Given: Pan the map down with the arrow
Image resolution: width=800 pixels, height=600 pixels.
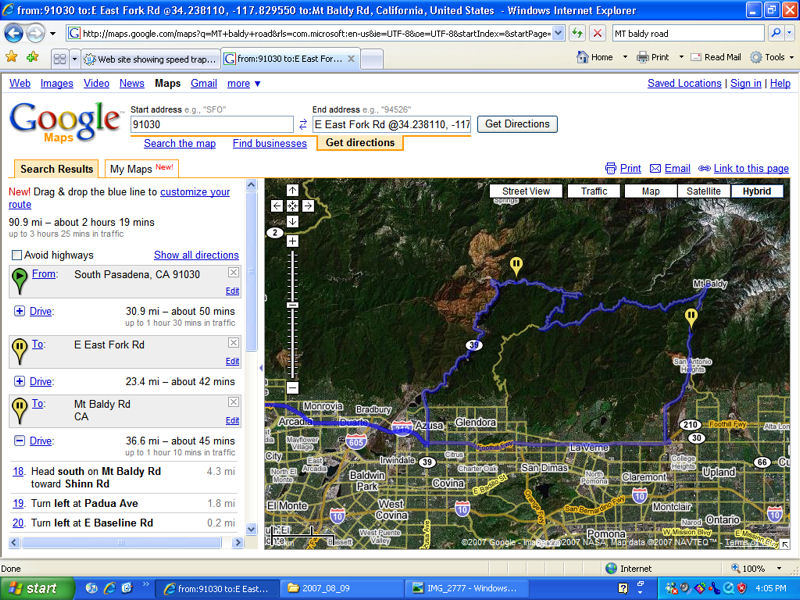Looking at the screenshot, I should (x=292, y=221).
